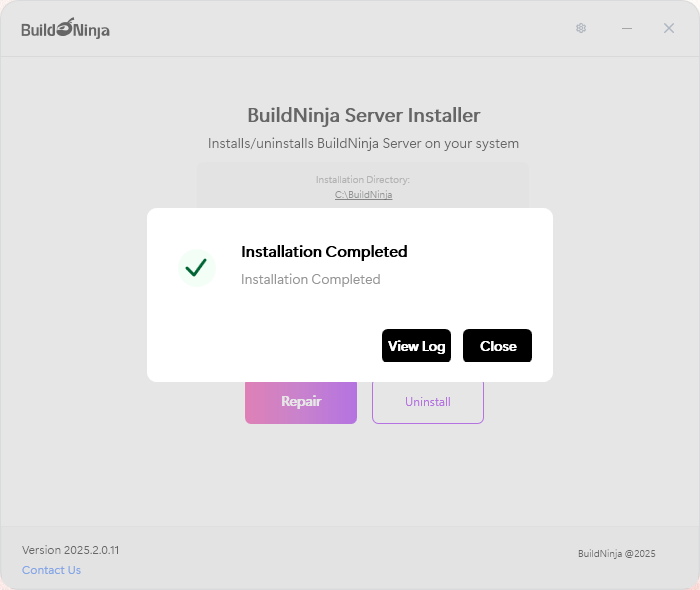Click the green checkmark success icon
The width and height of the screenshot is (700, 590).
coord(196,268)
